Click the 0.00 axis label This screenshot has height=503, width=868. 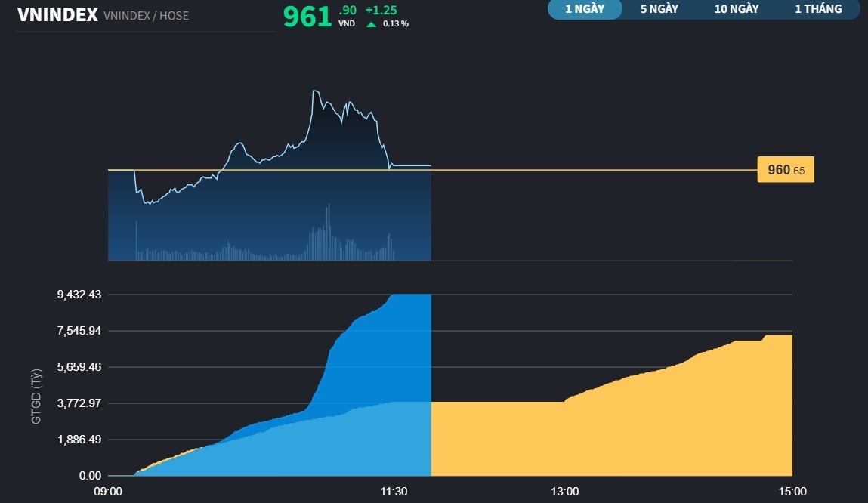[x=90, y=475]
